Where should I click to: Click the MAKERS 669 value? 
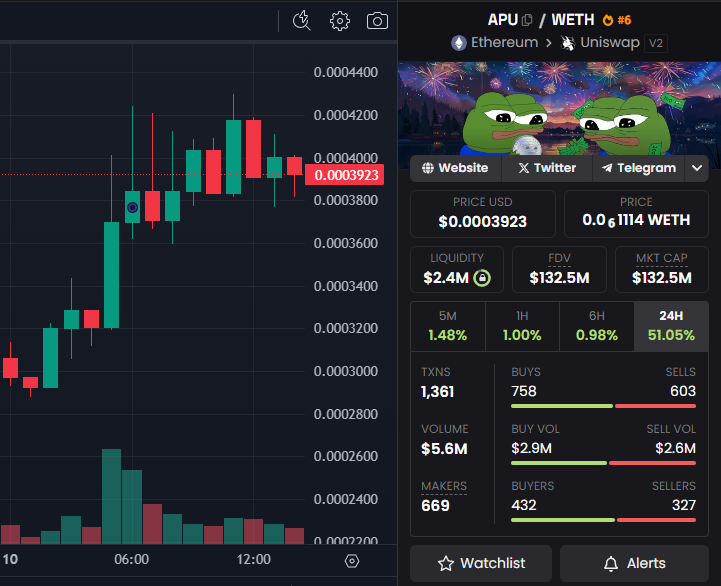(x=435, y=506)
